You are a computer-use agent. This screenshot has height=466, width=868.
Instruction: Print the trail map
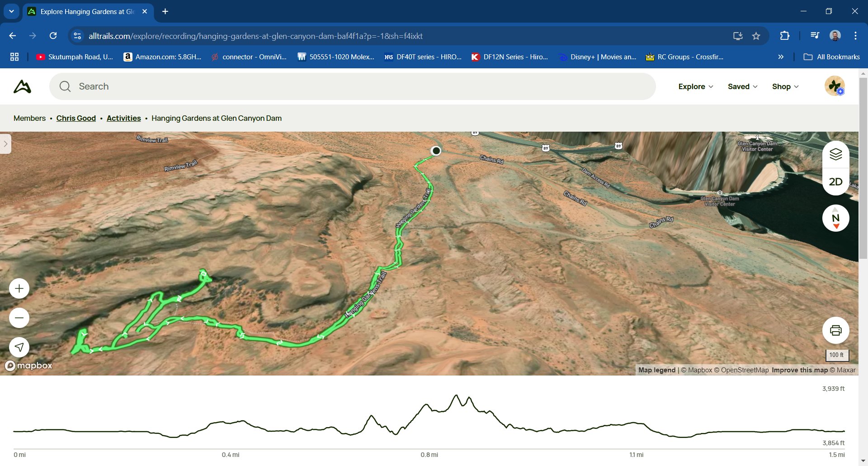click(x=835, y=330)
